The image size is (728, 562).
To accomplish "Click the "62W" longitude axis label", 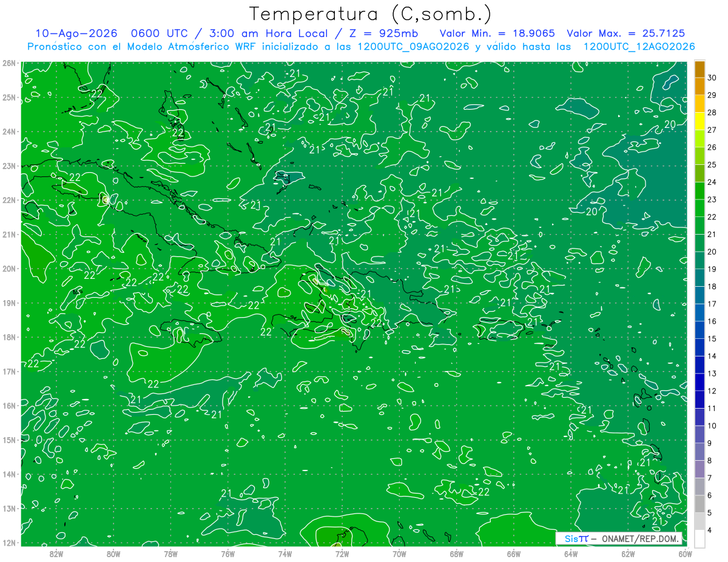I will pos(628,553).
